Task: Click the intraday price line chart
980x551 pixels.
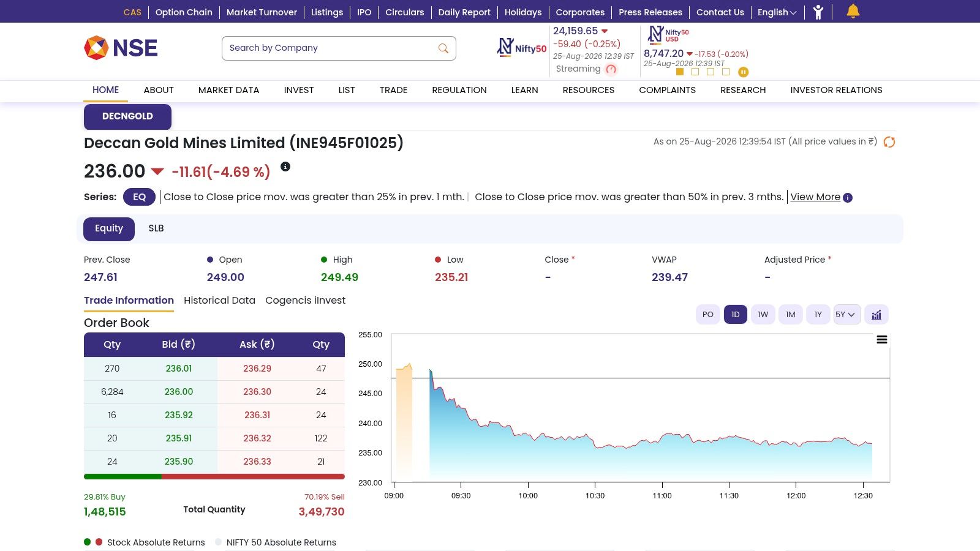Action: [650, 425]
